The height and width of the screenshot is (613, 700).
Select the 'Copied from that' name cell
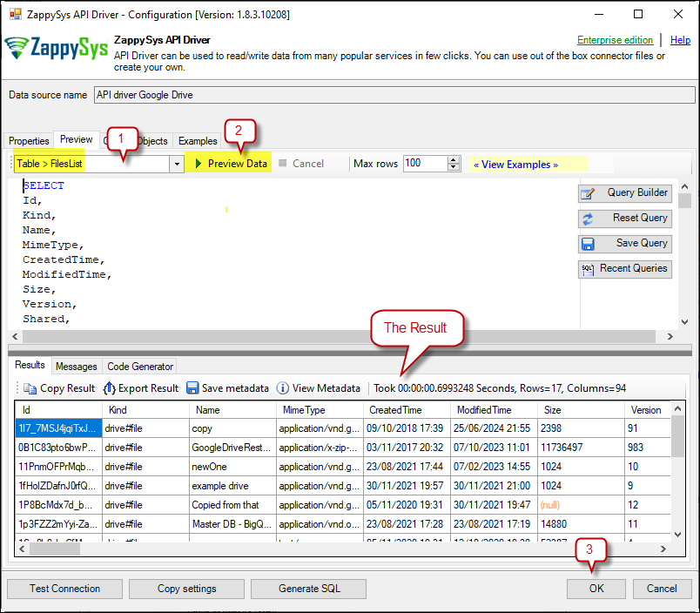[x=232, y=505]
